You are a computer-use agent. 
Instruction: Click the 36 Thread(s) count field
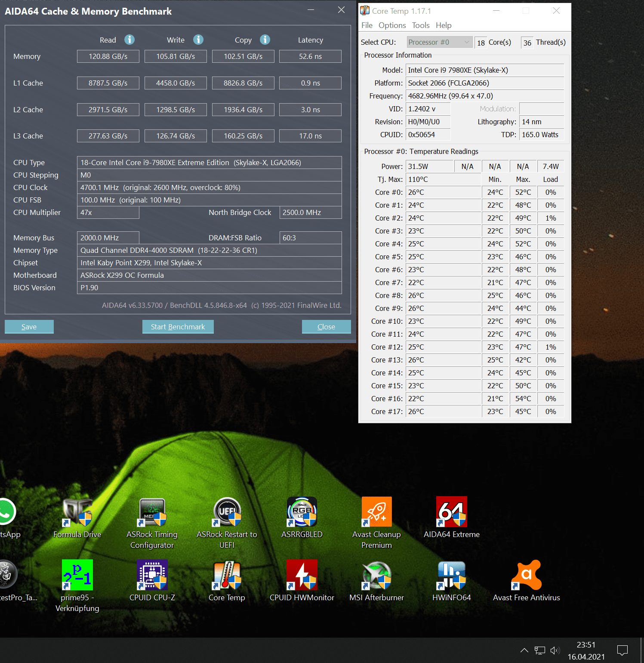click(527, 43)
